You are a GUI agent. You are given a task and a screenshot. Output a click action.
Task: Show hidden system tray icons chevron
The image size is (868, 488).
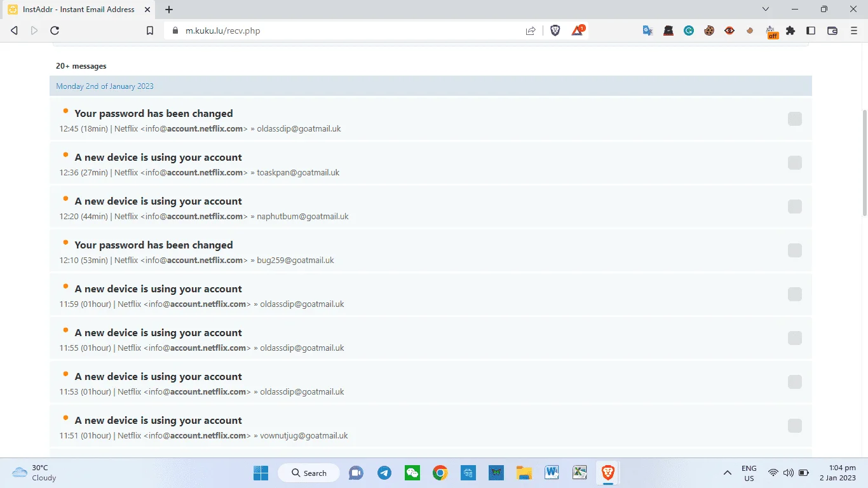click(x=728, y=473)
